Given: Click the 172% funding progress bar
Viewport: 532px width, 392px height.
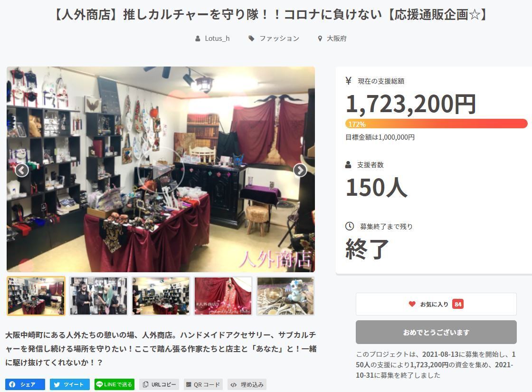Looking at the screenshot, I should click(x=437, y=124).
